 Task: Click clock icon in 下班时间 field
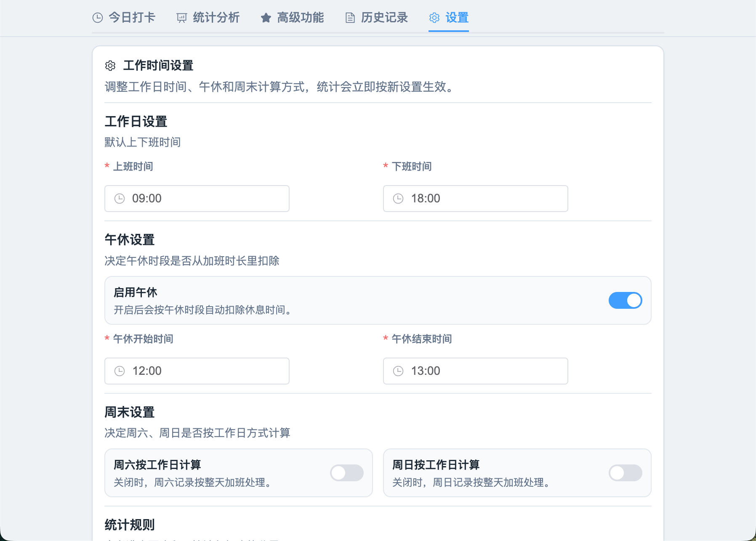[398, 199]
